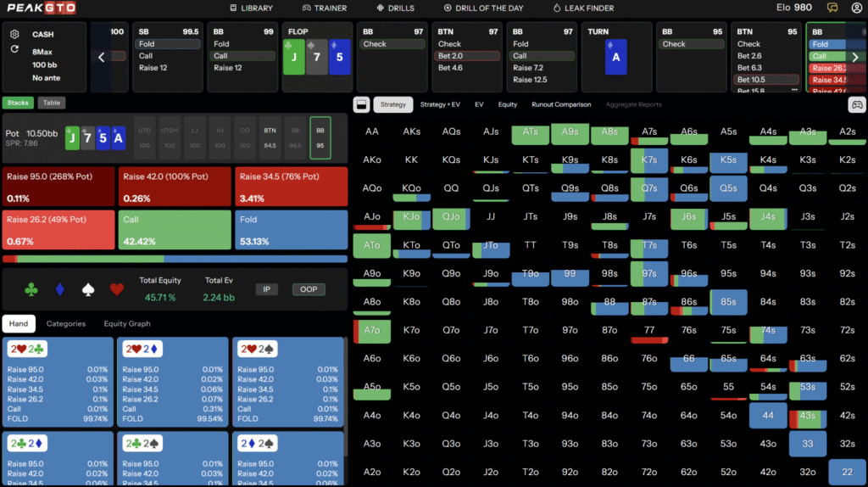Switch to the Equity Graph tab
This screenshot has width=868, height=487.
click(125, 323)
